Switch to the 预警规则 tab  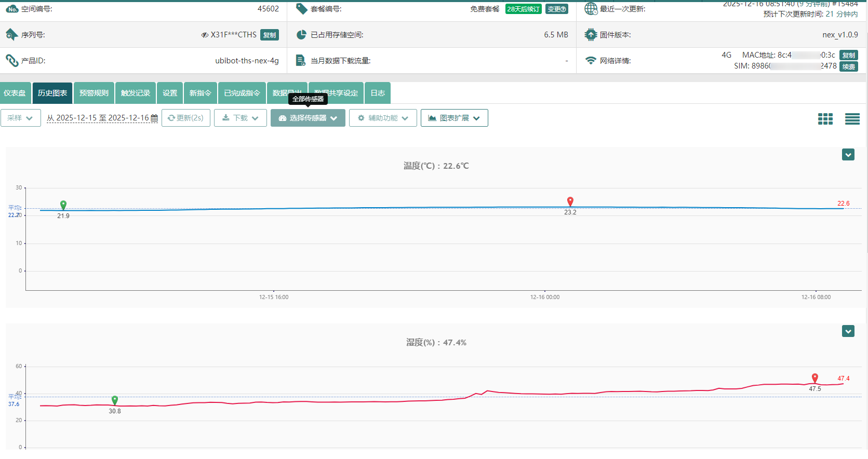(x=94, y=93)
